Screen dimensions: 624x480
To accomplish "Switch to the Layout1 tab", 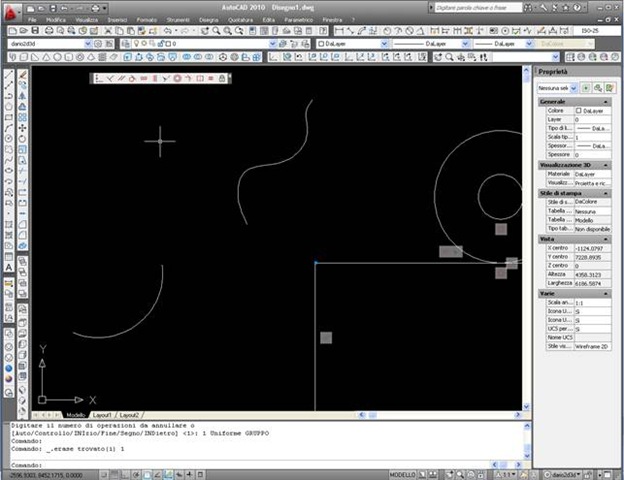I will (102, 415).
